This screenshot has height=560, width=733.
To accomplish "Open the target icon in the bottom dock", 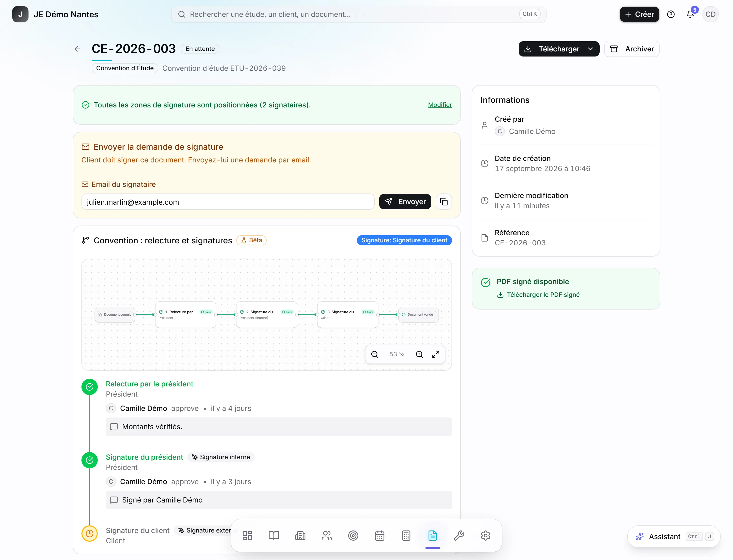I will [x=353, y=536].
